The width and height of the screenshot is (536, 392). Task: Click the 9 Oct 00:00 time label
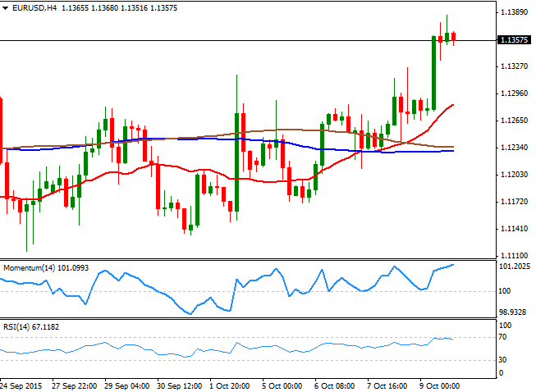(442, 385)
